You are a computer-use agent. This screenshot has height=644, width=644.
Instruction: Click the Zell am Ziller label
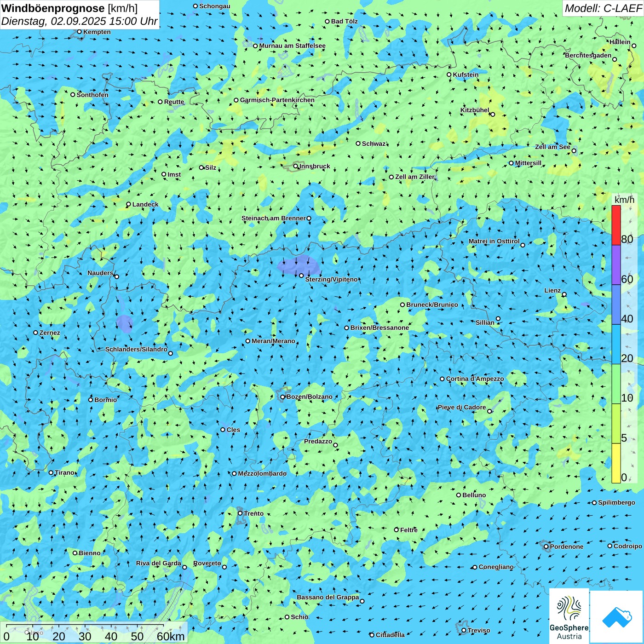[x=414, y=177]
